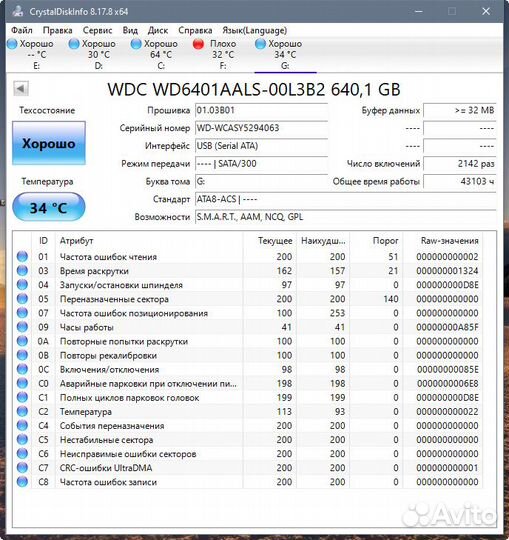Click status orb of attribute C1
This screenshot has width=509, height=540.
[x=22, y=397]
